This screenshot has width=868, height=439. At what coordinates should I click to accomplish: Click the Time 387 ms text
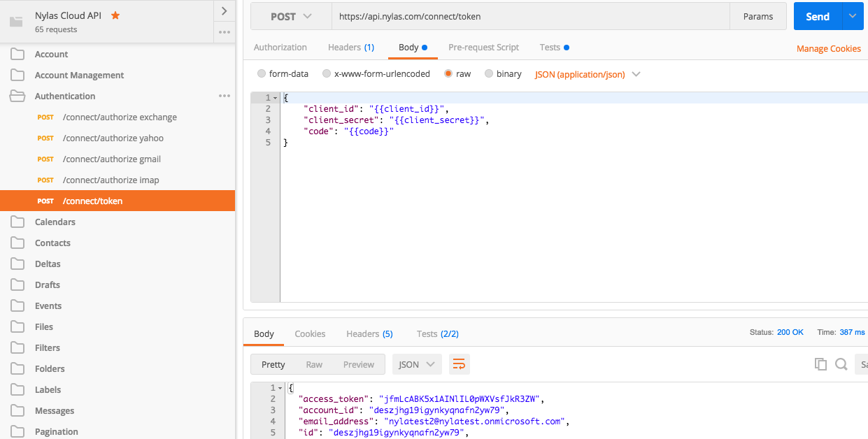(x=841, y=332)
